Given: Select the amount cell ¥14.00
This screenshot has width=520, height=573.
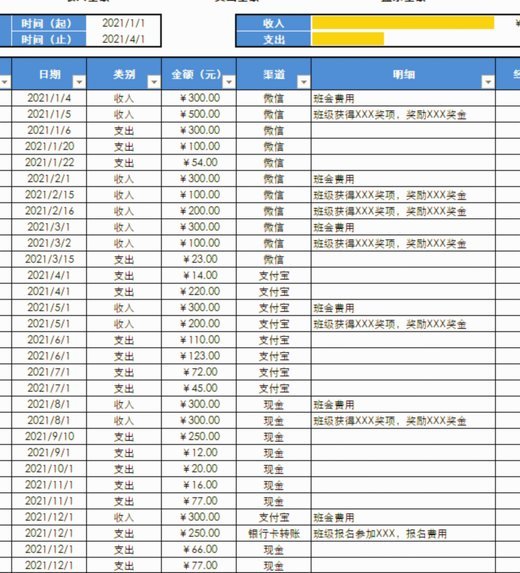Looking at the screenshot, I should tap(199, 275).
